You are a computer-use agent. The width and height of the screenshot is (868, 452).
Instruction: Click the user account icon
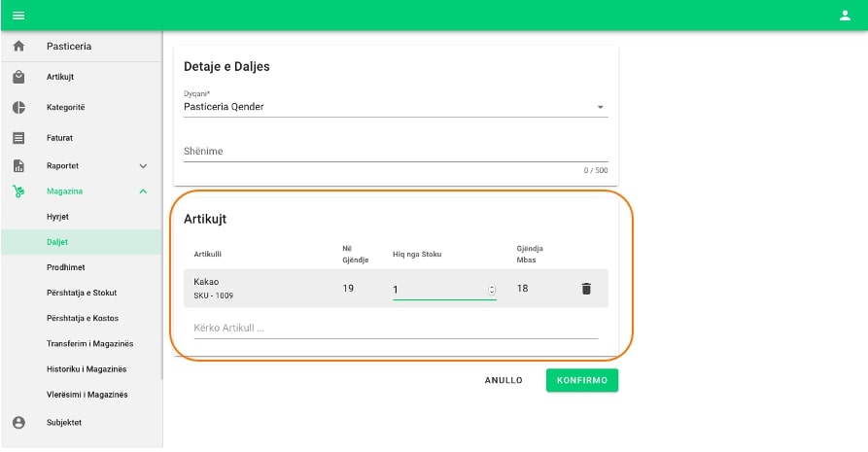pos(845,16)
